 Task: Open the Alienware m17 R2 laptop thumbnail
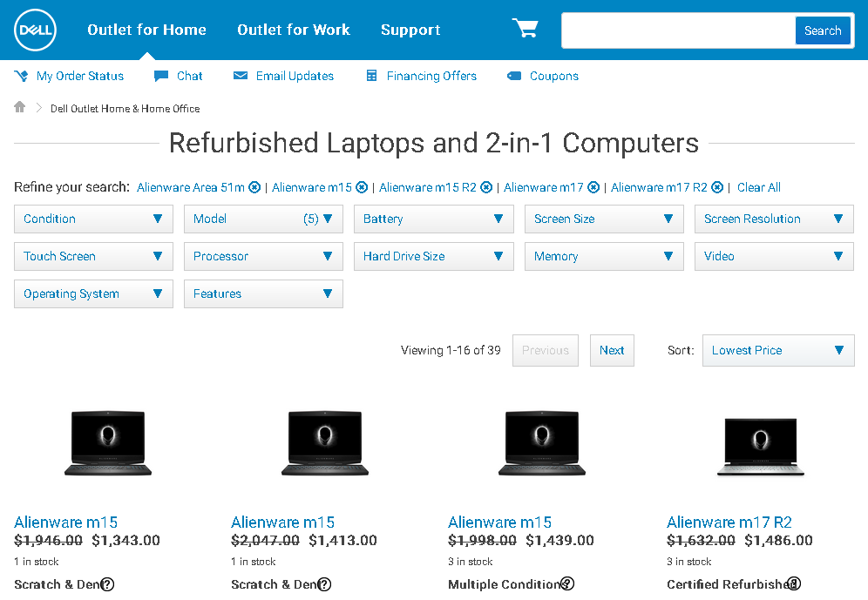(761, 447)
